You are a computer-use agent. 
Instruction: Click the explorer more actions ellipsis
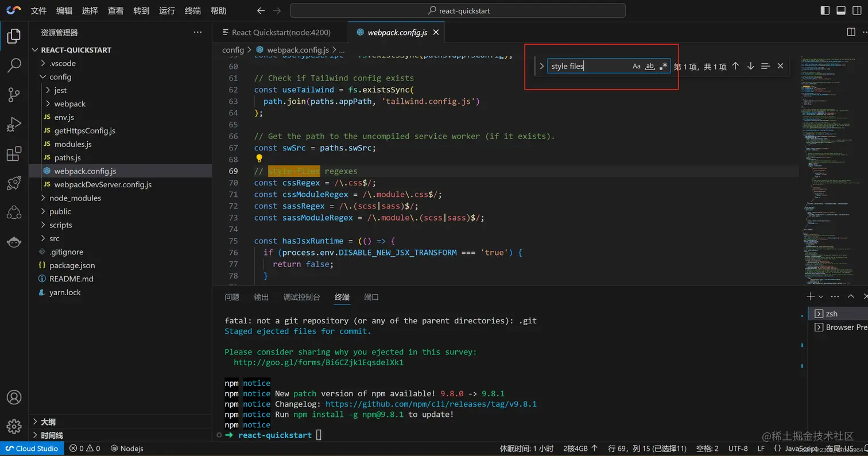pos(197,33)
